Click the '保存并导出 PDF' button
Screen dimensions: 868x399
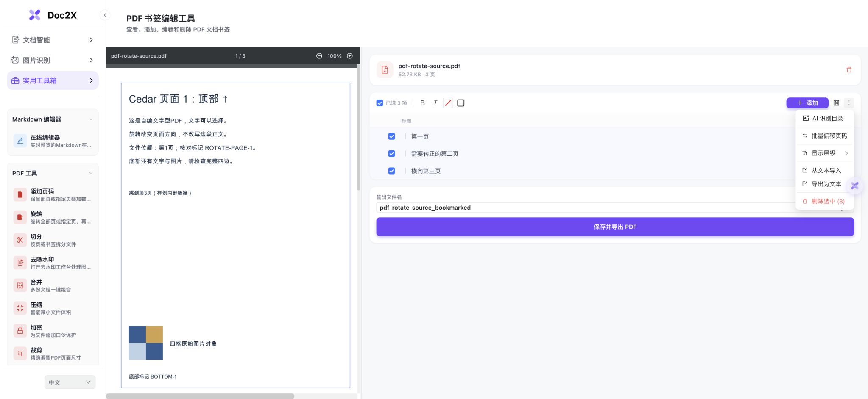(x=615, y=227)
